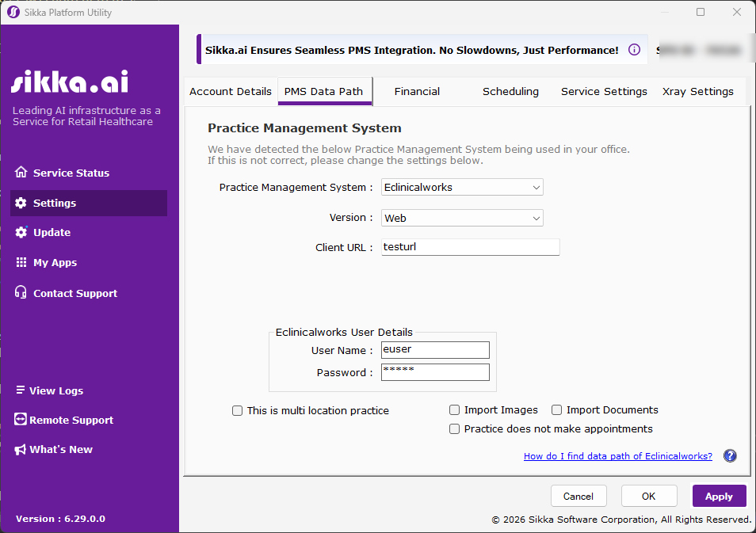Click the View Logs list icon
The height and width of the screenshot is (533, 756).
point(21,390)
